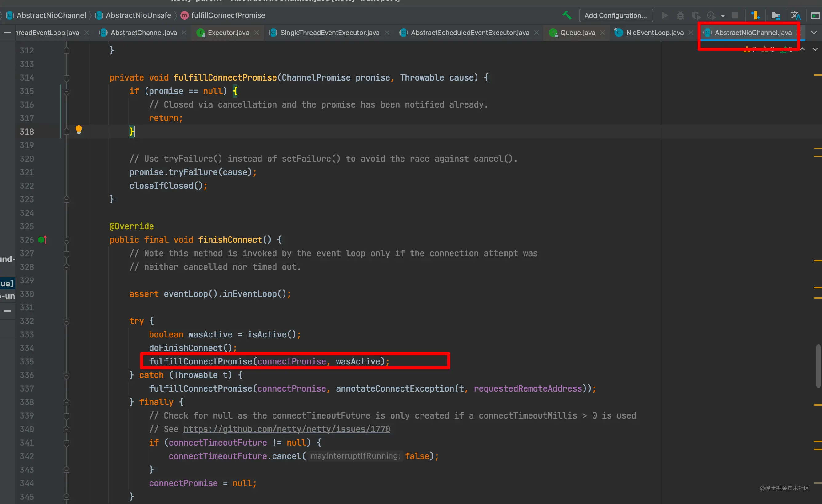Open the github netty issues 1770 link

(287, 429)
